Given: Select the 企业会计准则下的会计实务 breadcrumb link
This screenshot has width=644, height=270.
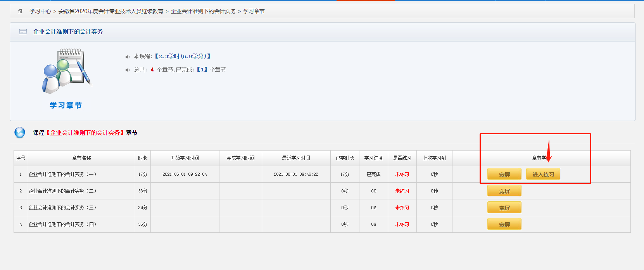Looking at the screenshot, I should 203,11.
